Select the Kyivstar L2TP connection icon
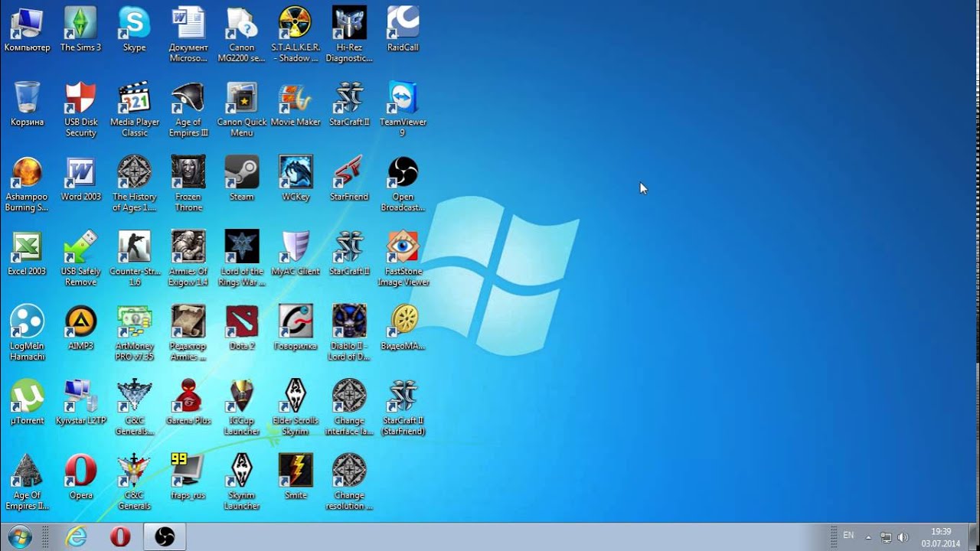980x551 pixels. [80, 403]
